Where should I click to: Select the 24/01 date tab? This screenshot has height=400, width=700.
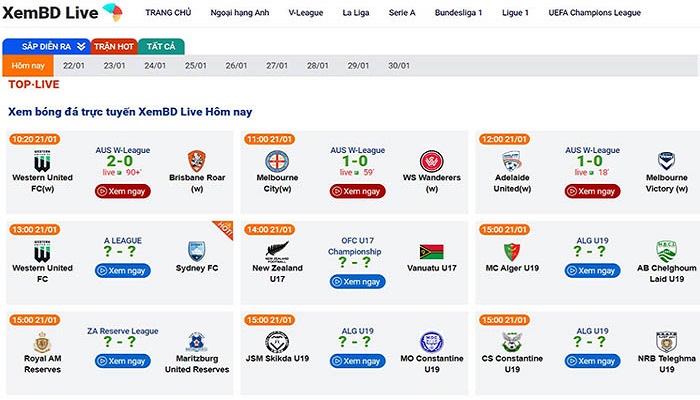point(155,66)
